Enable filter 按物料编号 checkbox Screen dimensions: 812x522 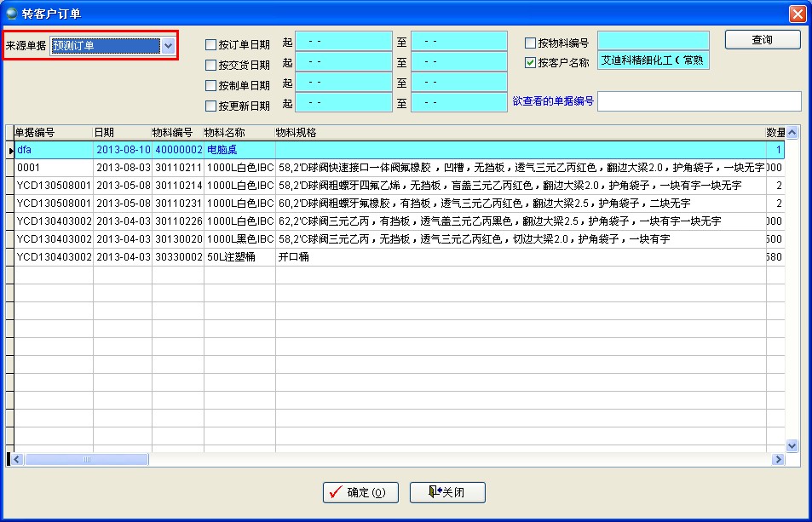pyautogui.click(x=531, y=43)
